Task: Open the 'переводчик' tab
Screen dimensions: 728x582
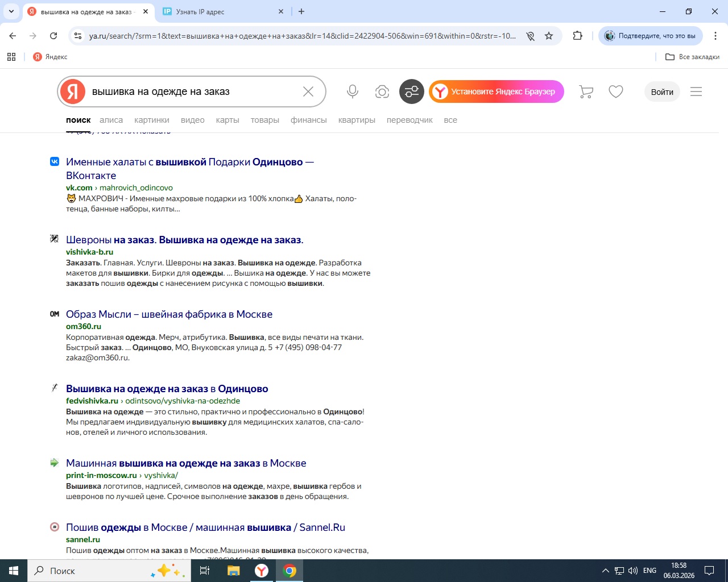Action: [409, 120]
